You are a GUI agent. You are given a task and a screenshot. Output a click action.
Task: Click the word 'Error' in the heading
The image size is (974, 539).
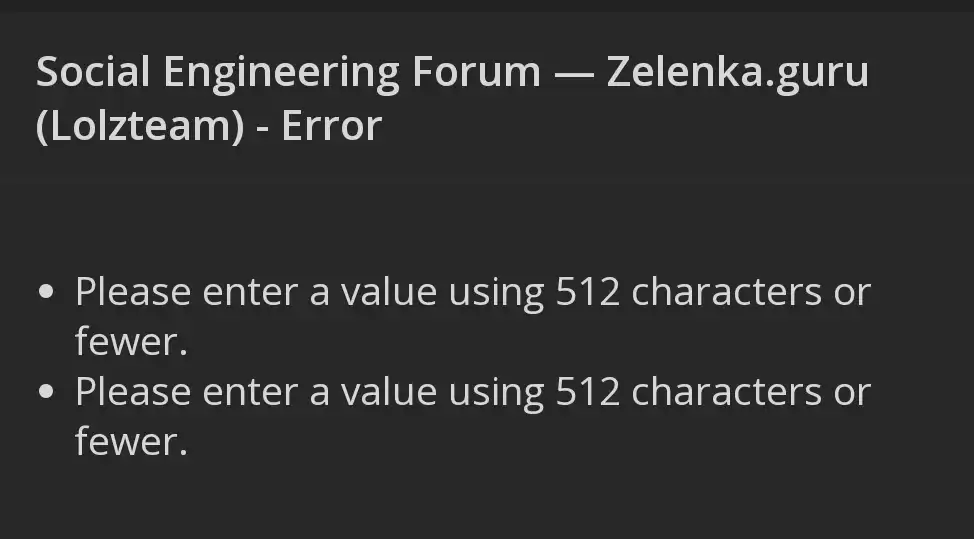pyautogui.click(x=332, y=126)
